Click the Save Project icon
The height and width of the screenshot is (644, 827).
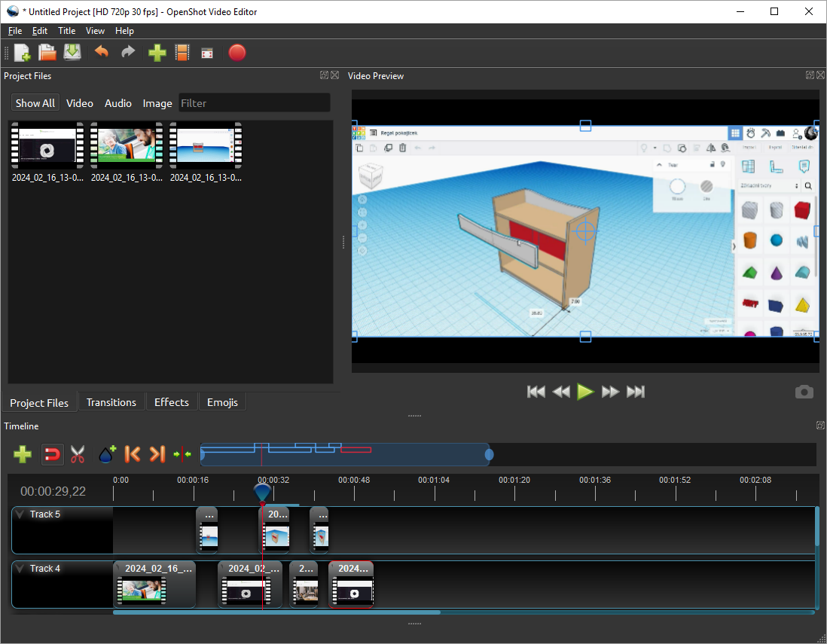point(72,53)
